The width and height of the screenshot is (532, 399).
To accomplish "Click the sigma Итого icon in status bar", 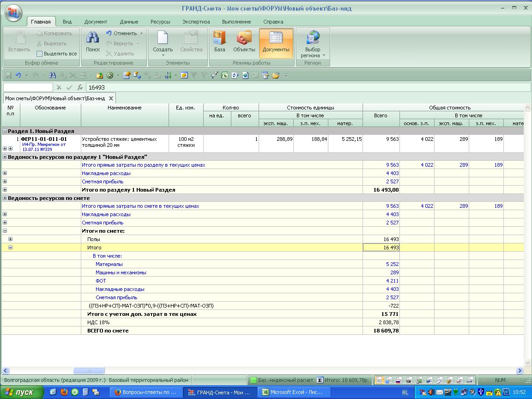I will 320,380.
